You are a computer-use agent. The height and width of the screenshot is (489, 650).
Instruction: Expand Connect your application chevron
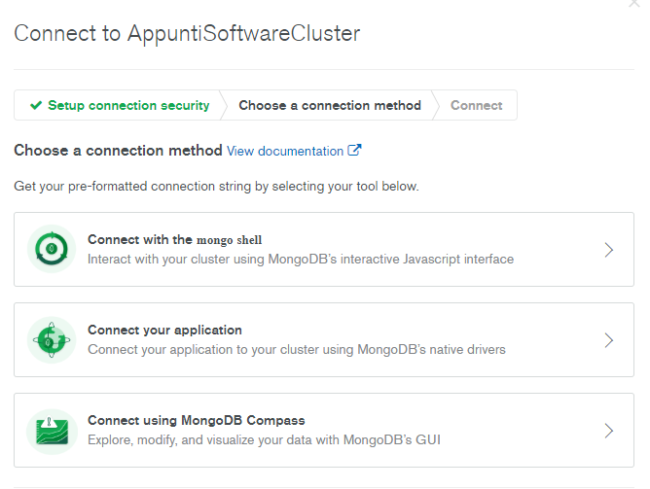609,340
